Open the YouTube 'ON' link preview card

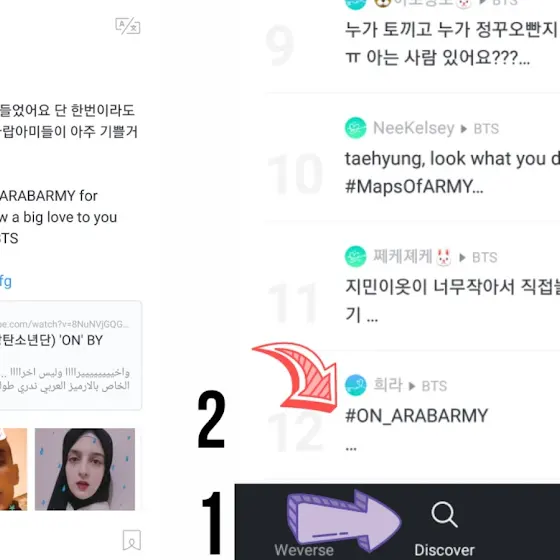coord(71,355)
